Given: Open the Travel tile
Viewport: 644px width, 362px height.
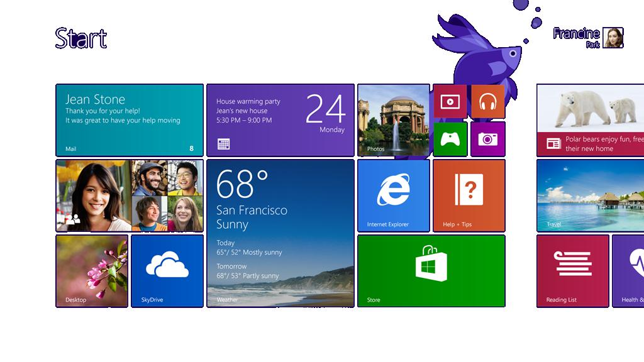Looking at the screenshot, I should pyautogui.click(x=590, y=196).
